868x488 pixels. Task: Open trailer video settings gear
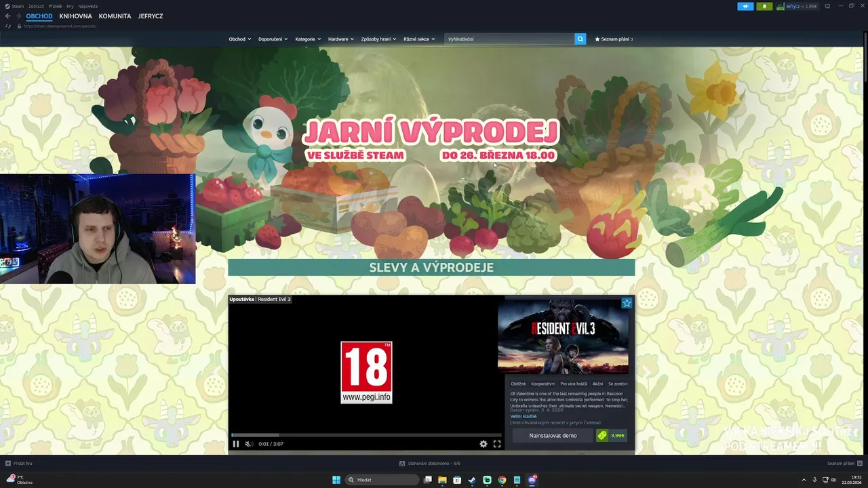coord(484,444)
